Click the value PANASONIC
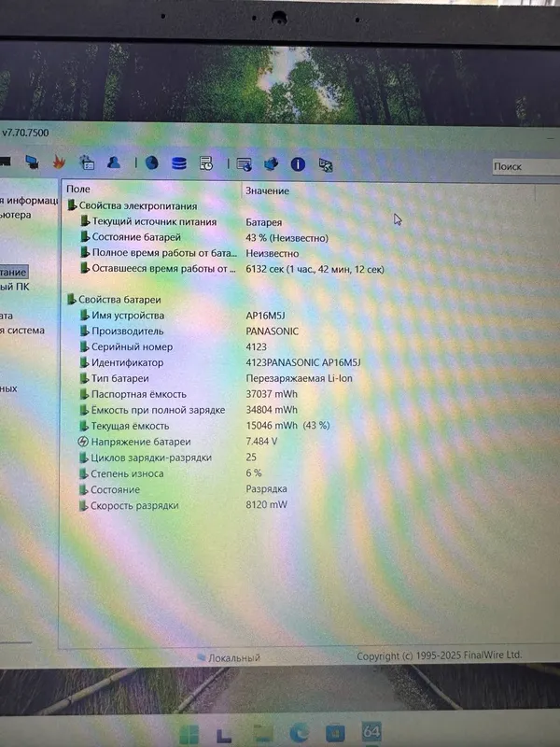Viewport: 560px width, 747px height. click(x=272, y=331)
